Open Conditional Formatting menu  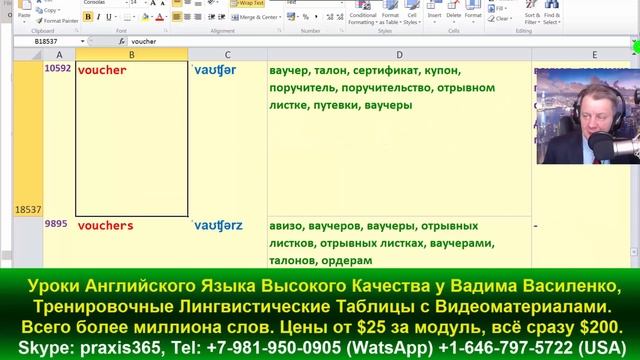coord(362,13)
